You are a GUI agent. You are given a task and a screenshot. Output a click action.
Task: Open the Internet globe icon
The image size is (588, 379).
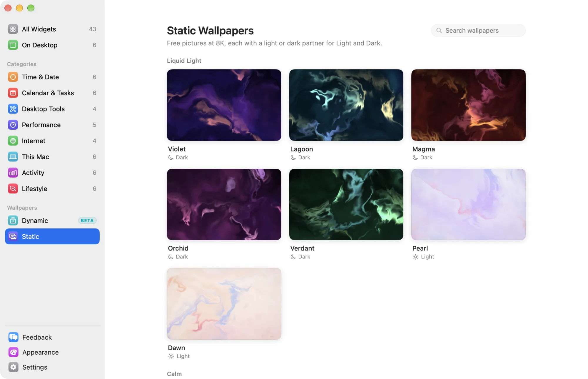pos(13,141)
